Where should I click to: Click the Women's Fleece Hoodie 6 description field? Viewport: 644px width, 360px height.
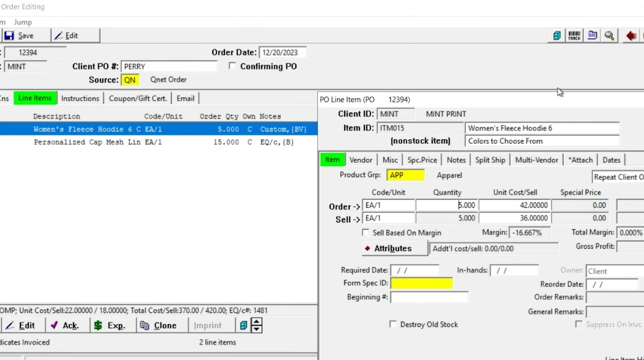tap(542, 128)
